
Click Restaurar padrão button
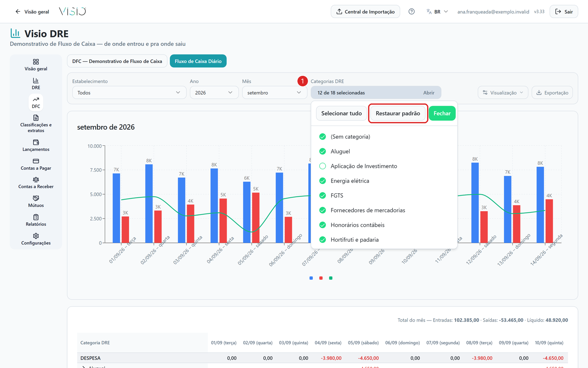click(398, 113)
